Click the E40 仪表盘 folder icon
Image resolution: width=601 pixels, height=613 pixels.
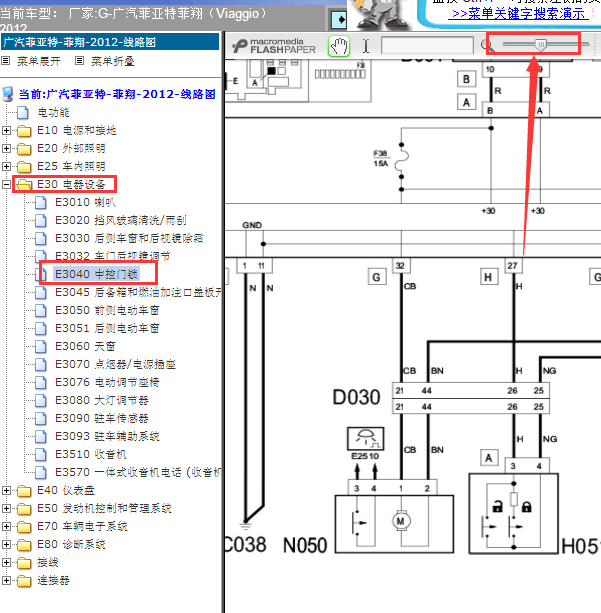[24, 490]
